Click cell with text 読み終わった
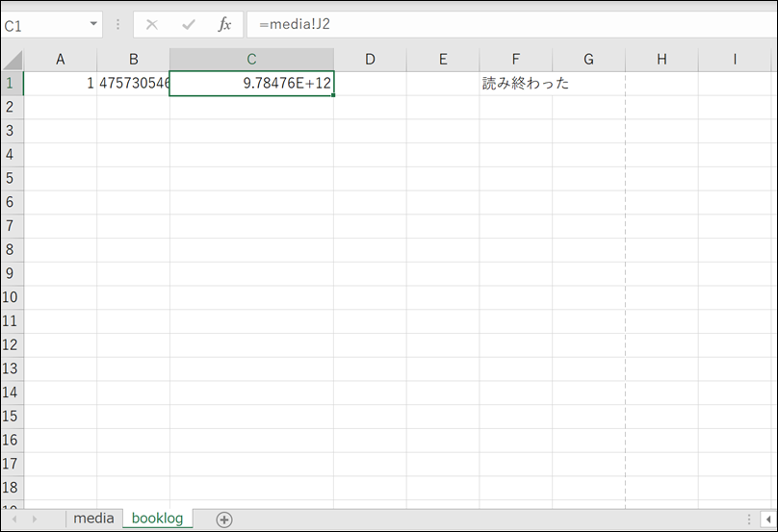 (516, 84)
